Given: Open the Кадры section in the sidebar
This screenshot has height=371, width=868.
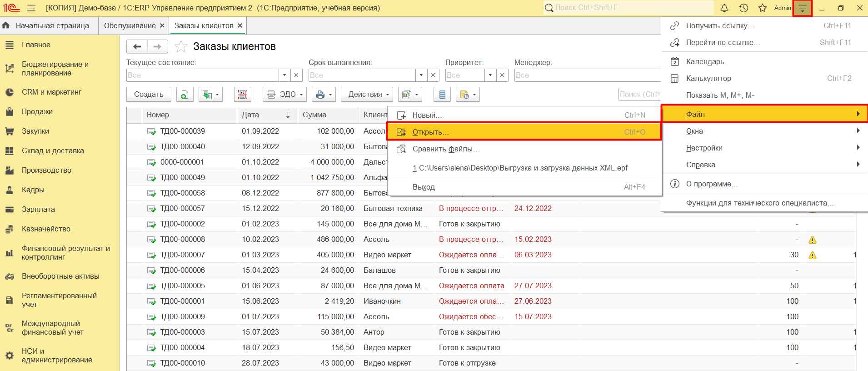Looking at the screenshot, I should click(x=60, y=190).
